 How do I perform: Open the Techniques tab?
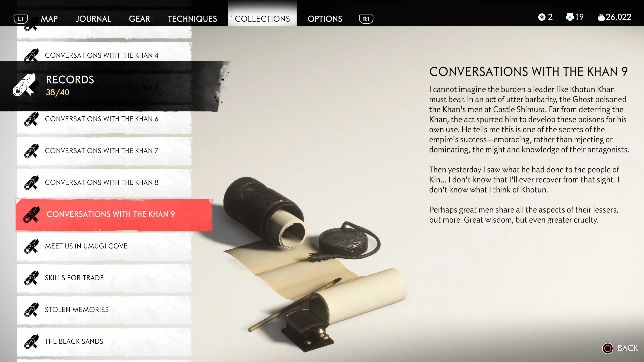coord(192,19)
